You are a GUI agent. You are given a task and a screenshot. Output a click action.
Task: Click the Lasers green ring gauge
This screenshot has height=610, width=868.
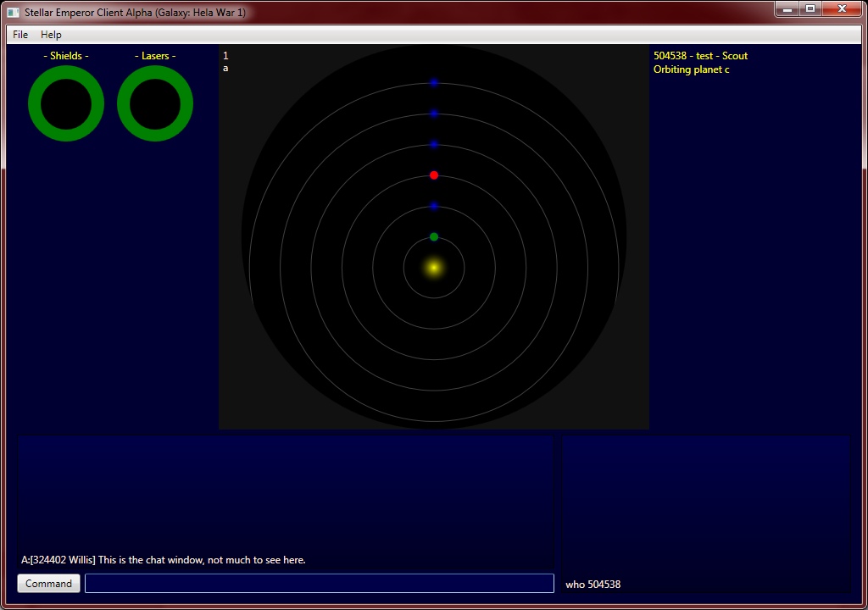click(x=155, y=103)
